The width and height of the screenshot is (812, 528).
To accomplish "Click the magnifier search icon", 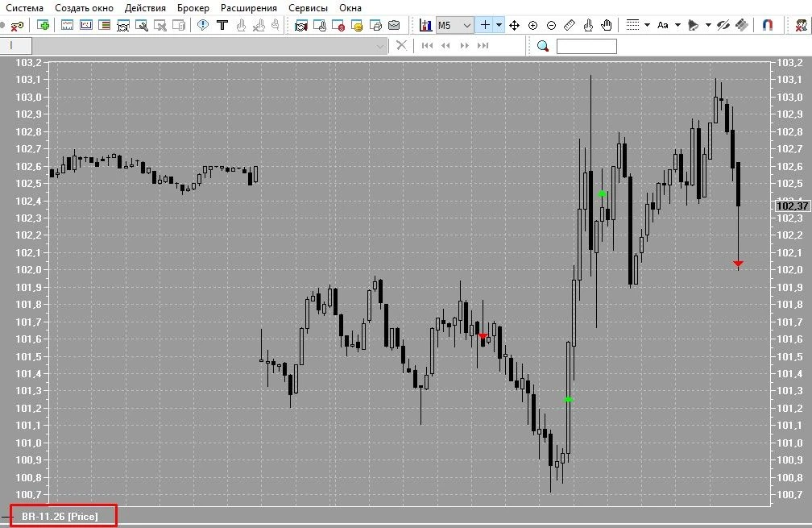I will coord(543,46).
